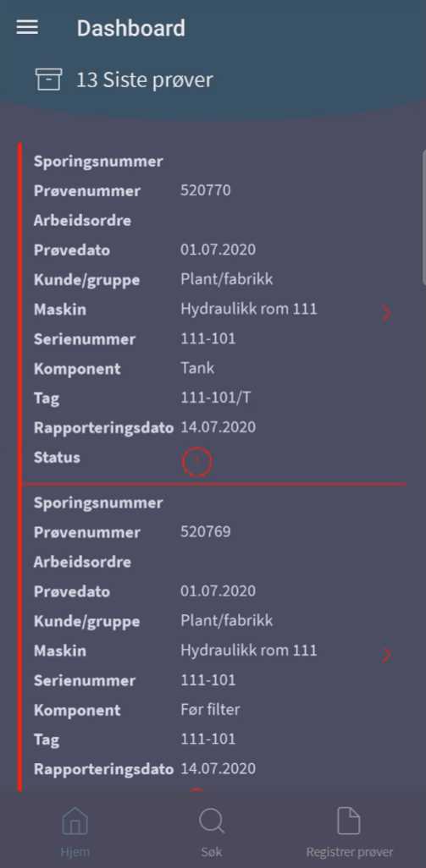This screenshot has height=868, width=426.
Task: Tap the Søk magnifier icon
Action: (x=212, y=821)
